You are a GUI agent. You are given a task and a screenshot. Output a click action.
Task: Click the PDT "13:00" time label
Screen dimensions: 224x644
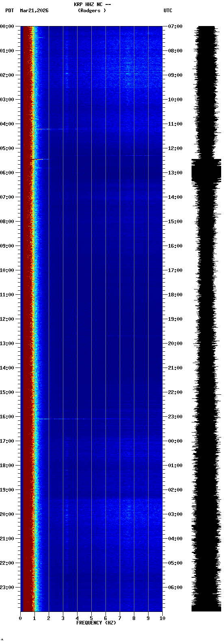[x=7, y=344]
